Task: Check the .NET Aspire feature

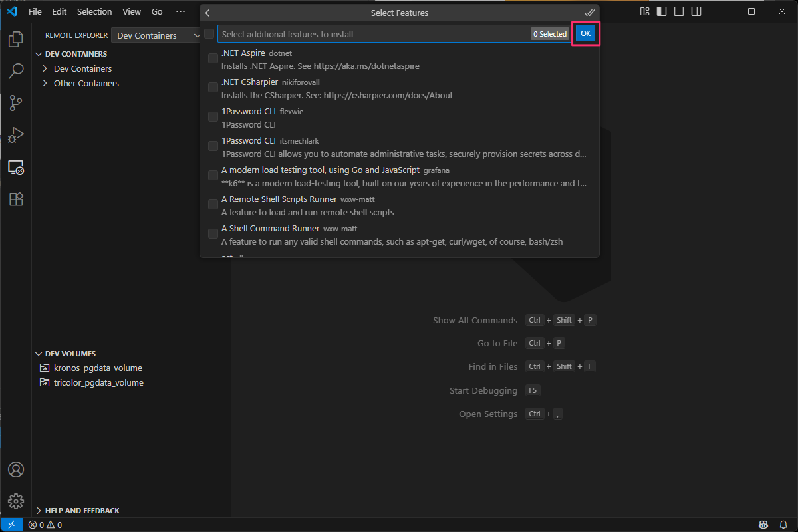Action: pyautogui.click(x=213, y=59)
